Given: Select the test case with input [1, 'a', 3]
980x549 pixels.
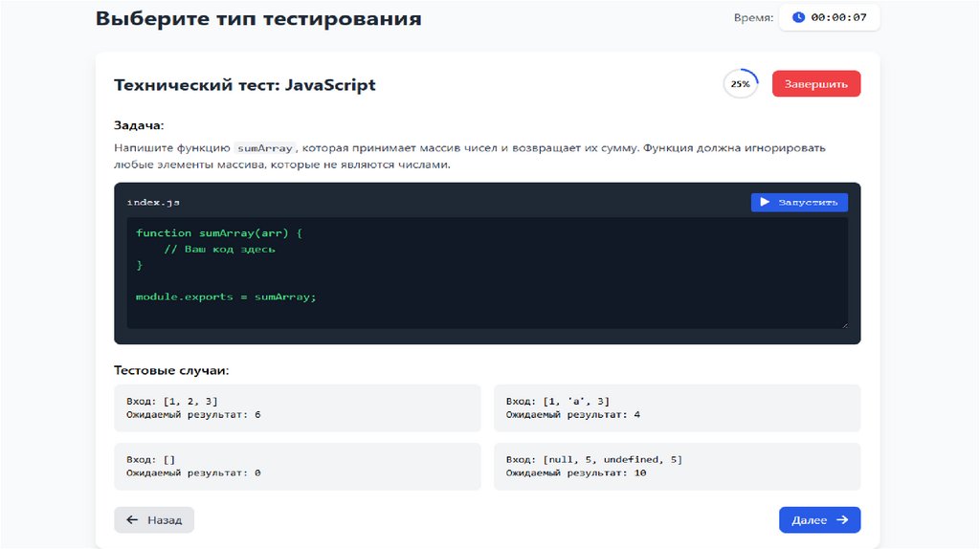Looking at the screenshot, I should pos(677,407).
